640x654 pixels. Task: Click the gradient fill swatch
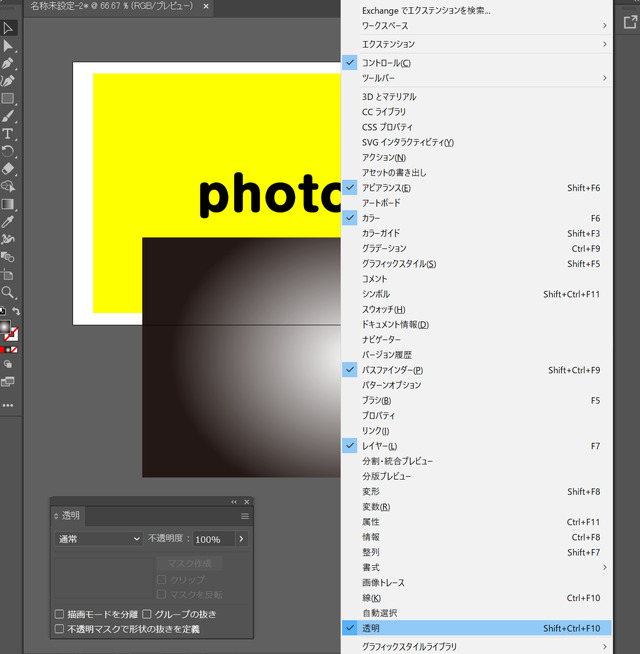coord(5,327)
